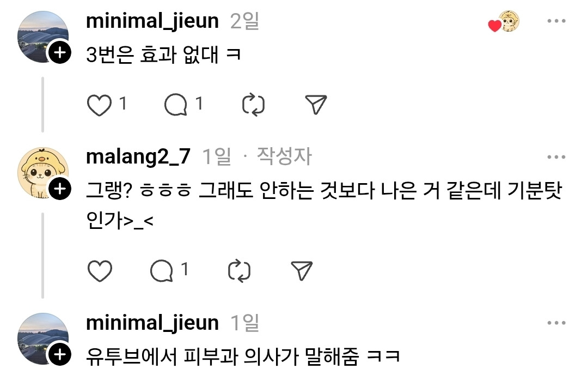Screen dimensions: 588x381
Task: Share malang2_7's reply via send icon
Action: [301, 271]
